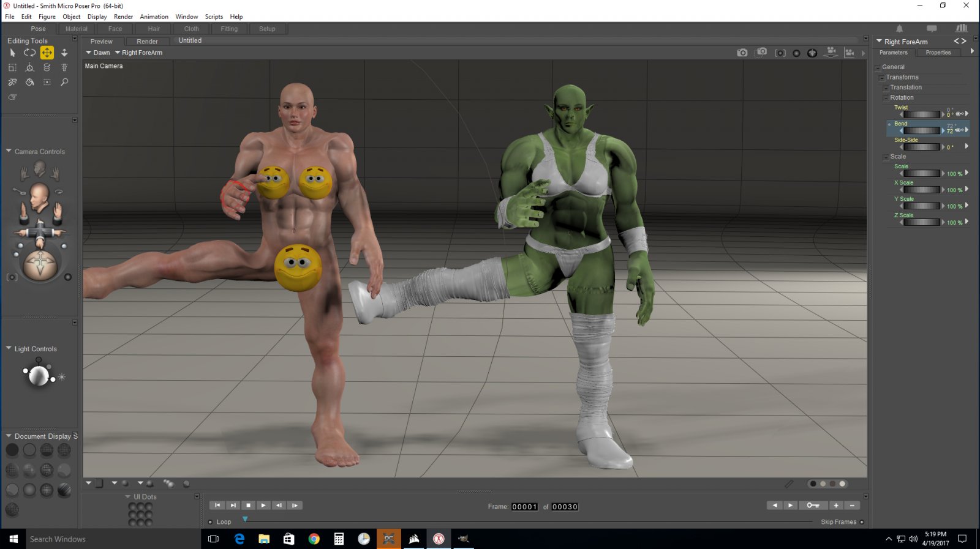Image resolution: width=980 pixels, height=549 pixels.
Task: Click the current frame number field
Action: (x=524, y=507)
